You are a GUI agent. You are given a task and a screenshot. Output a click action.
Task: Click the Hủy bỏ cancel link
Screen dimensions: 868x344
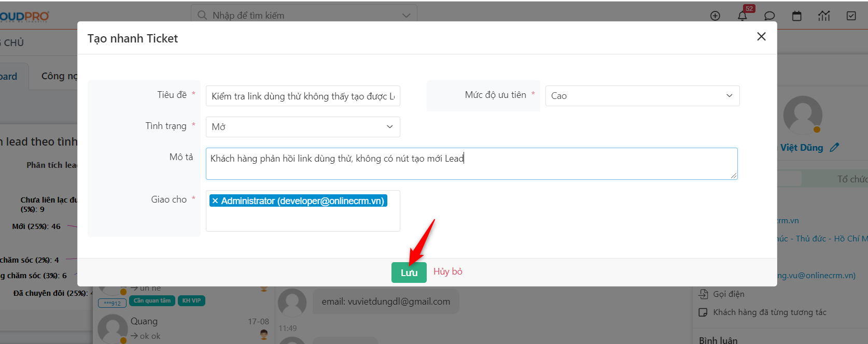tap(448, 271)
